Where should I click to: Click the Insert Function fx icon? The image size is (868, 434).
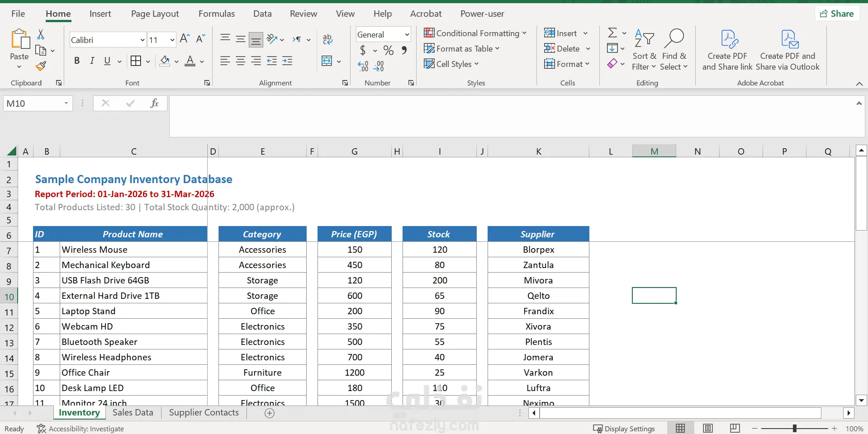pos(154,104)
